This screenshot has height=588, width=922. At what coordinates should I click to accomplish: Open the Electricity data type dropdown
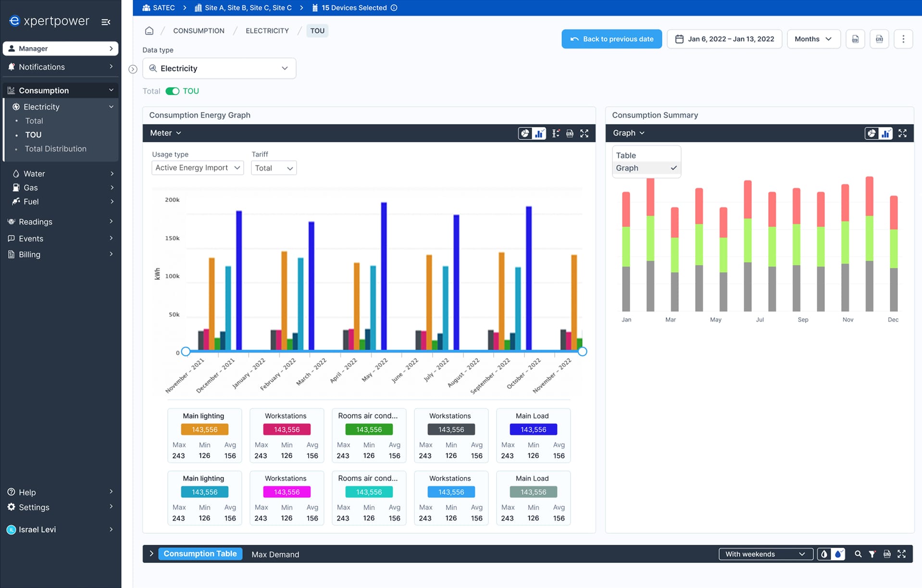[219, 68]
